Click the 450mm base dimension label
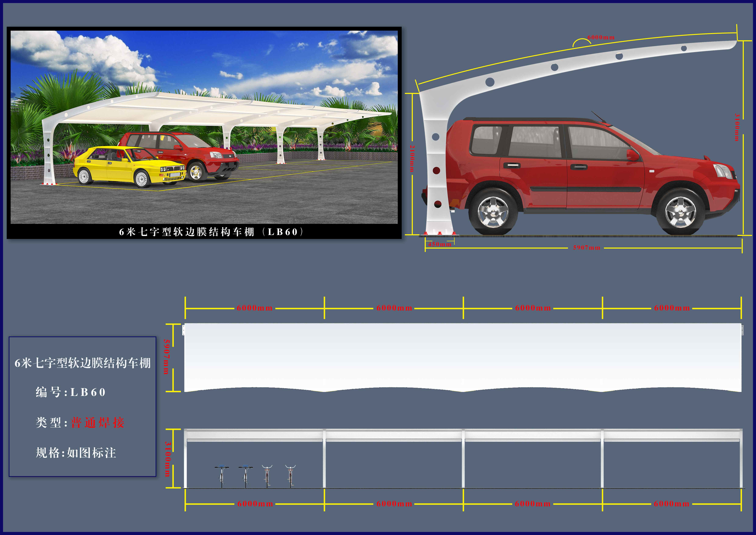Viewport: 756px width, 535px height. [440, 244]
